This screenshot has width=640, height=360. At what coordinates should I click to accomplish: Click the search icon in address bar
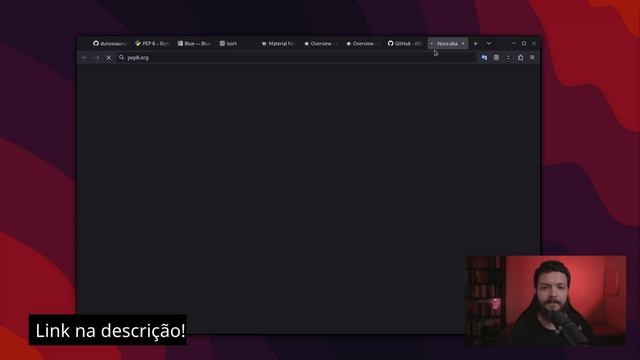(x=122, y=58)
